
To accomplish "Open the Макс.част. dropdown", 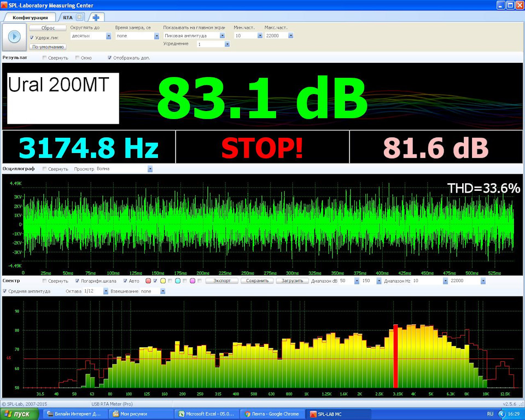I will coord(290,36).
